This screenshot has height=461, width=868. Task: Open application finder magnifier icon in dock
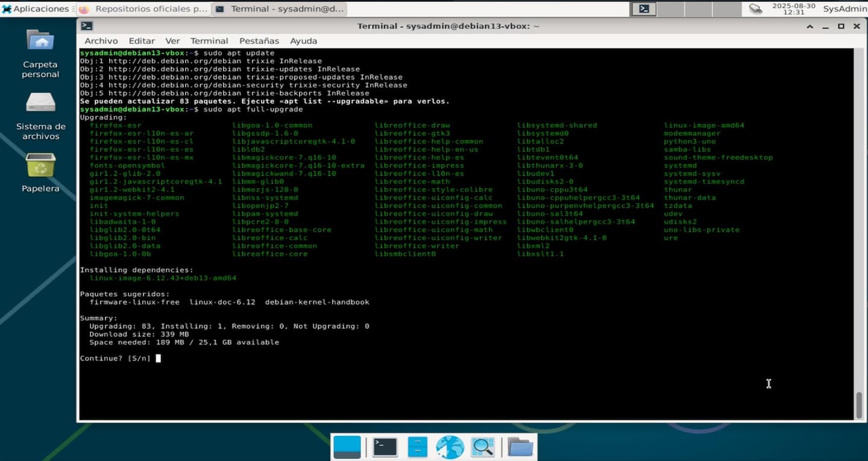(x=483, y=447)
